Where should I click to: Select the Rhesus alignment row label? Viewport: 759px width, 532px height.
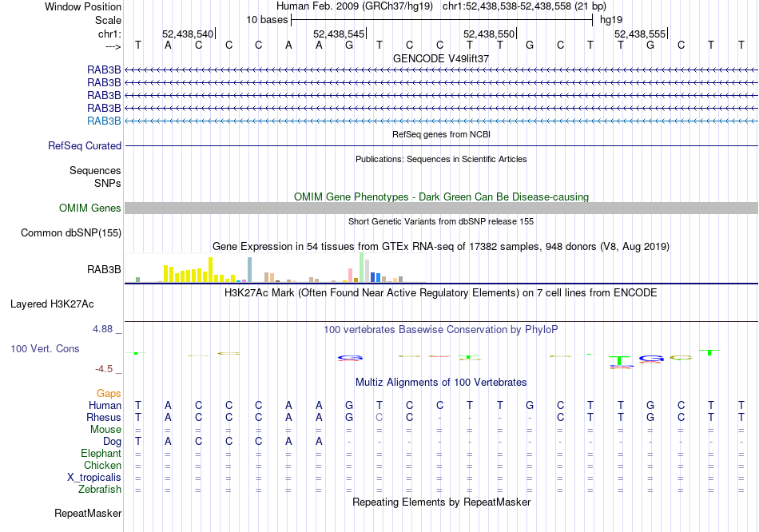(104, 418)
